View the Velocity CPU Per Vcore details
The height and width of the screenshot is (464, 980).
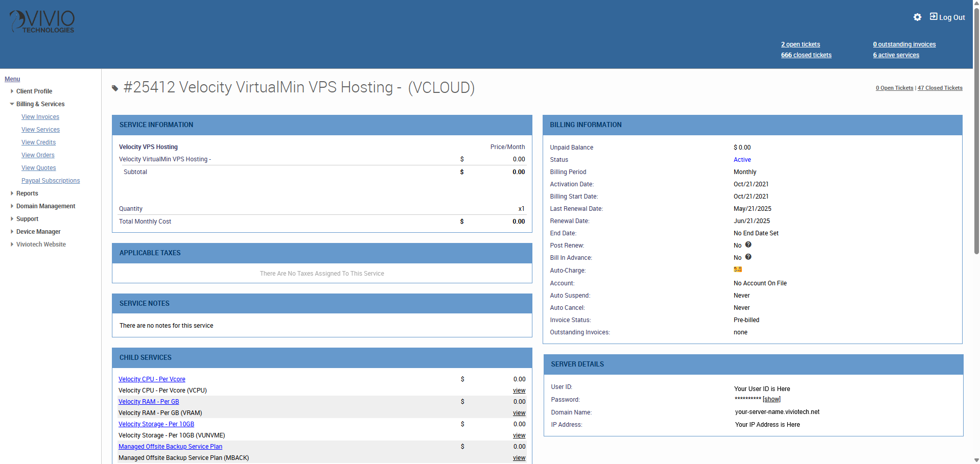tap(519, 390)
